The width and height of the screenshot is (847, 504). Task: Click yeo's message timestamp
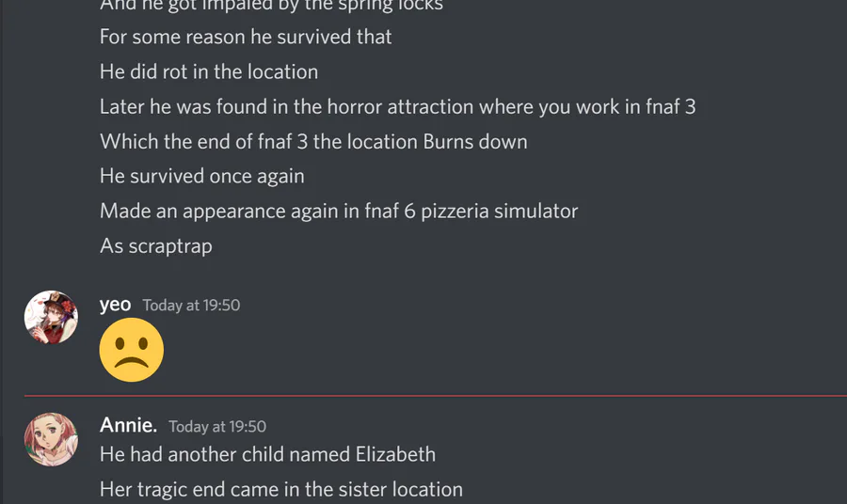tap(191, 306)
